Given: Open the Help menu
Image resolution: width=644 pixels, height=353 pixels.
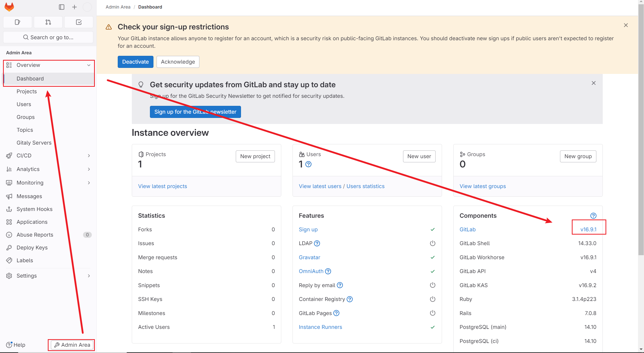Looking at the screenshot, I should tap(16, 345).
